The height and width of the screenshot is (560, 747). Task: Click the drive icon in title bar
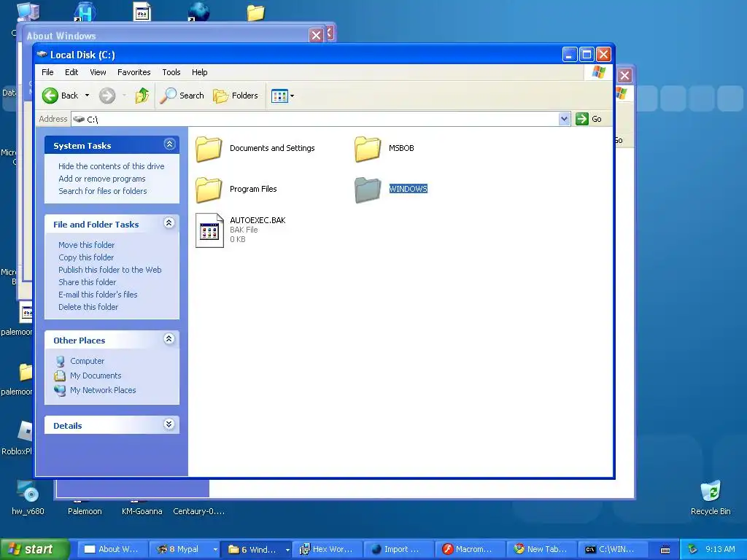pos(42,54)
